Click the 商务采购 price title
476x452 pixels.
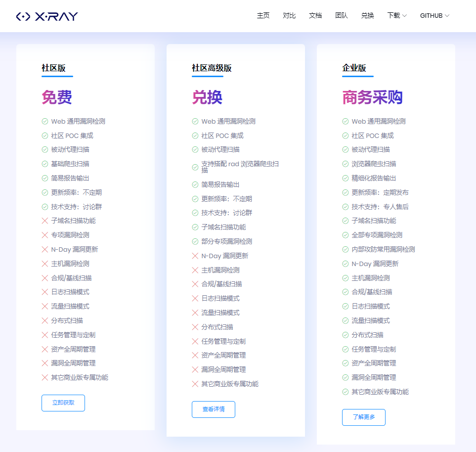pos(373,97)
